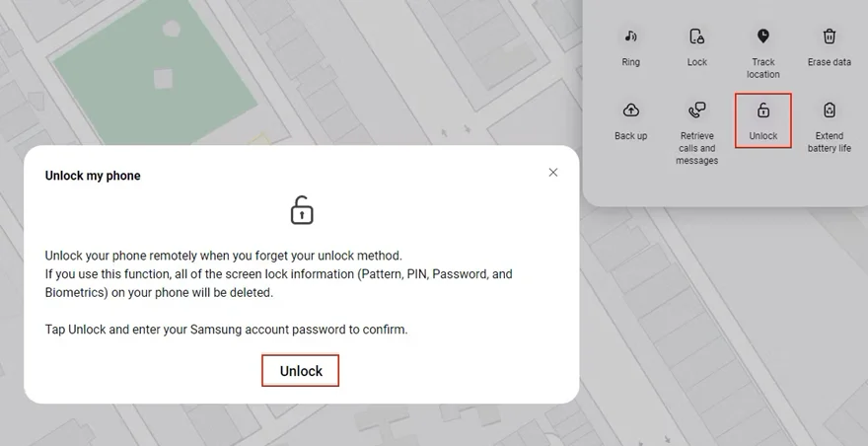Click the Ring device icon

[x=630, y=37]
